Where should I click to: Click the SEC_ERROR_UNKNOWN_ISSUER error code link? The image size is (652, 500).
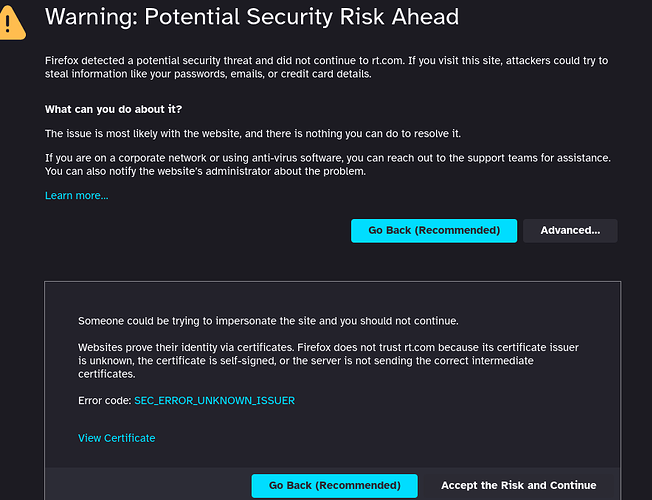click(x=214, y=401)
